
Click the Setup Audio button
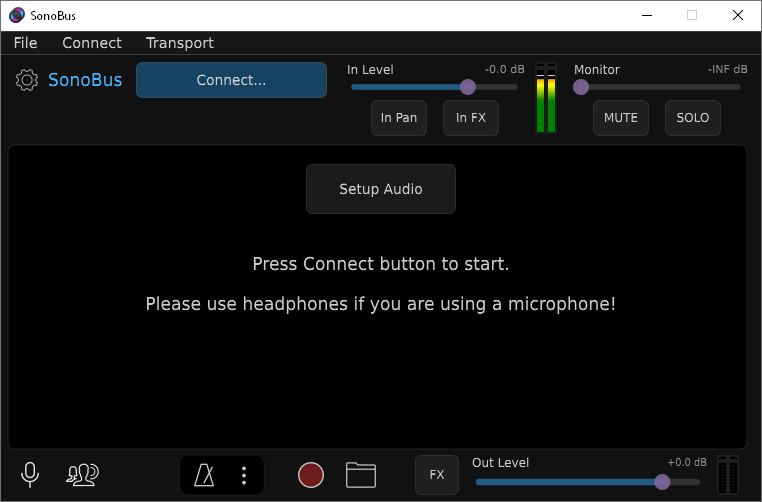click(381, 189)
